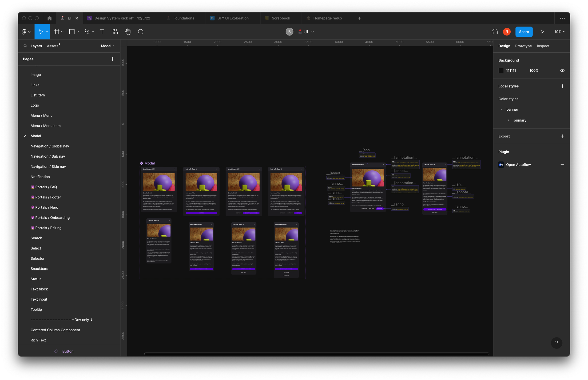Select the Text tool
The image size is (588, 380).
point(102,32)
